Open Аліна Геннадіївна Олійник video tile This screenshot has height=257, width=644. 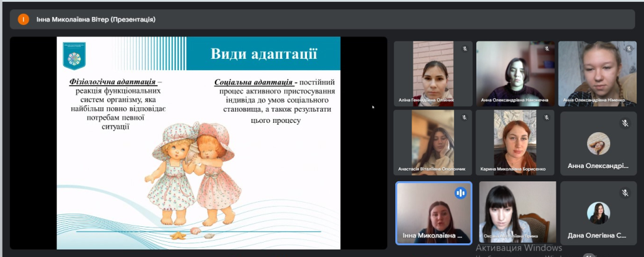pyautogui.click(x=433, y=73)
